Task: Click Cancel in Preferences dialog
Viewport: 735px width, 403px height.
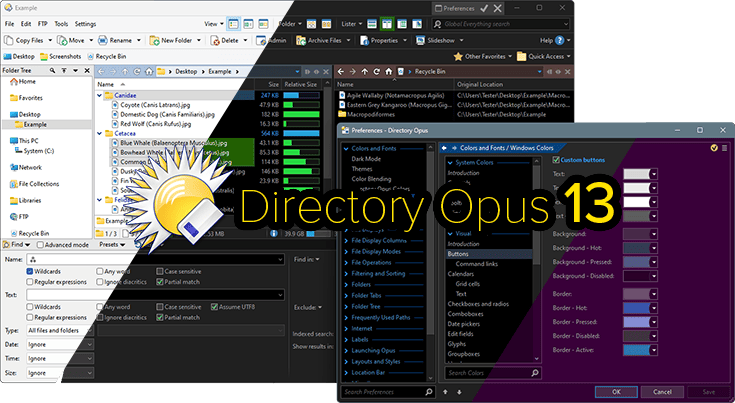Action: coord(662,392)
